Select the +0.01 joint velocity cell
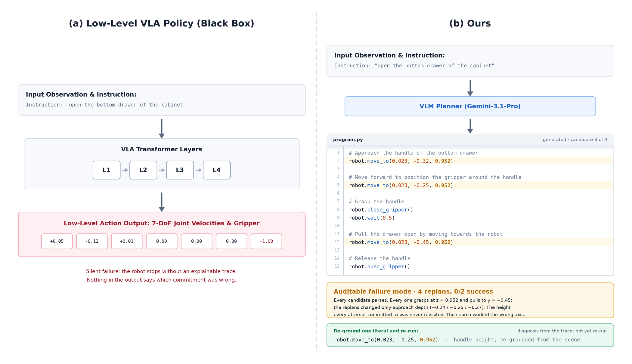632x364 pixels. 127,241
